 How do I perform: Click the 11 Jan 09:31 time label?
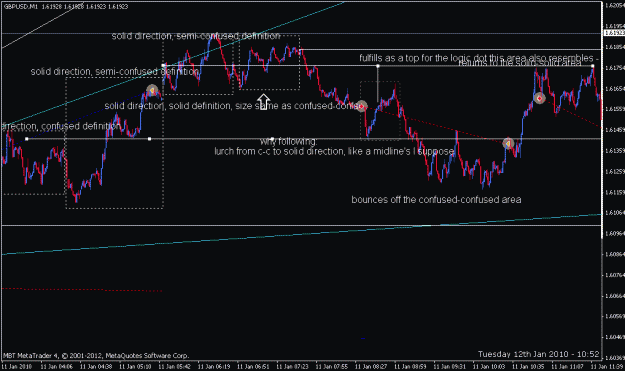click(450, 366)
